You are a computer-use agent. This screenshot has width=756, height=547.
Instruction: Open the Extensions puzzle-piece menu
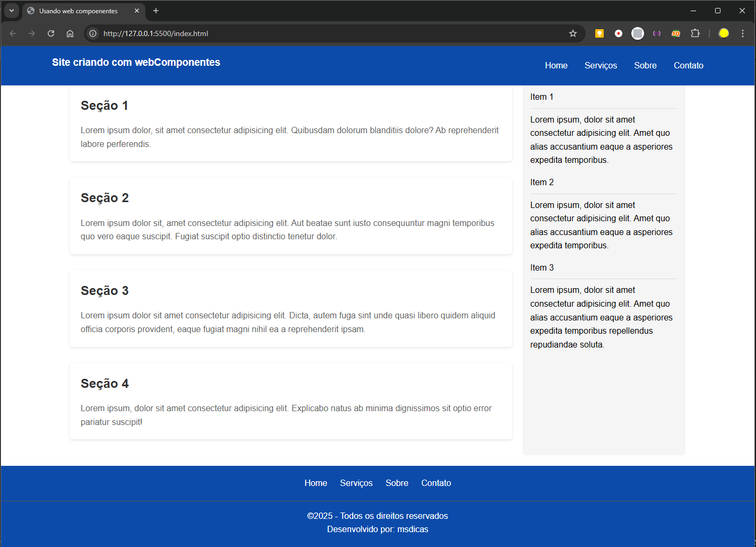pyautogui.click(x=695, y=33)
